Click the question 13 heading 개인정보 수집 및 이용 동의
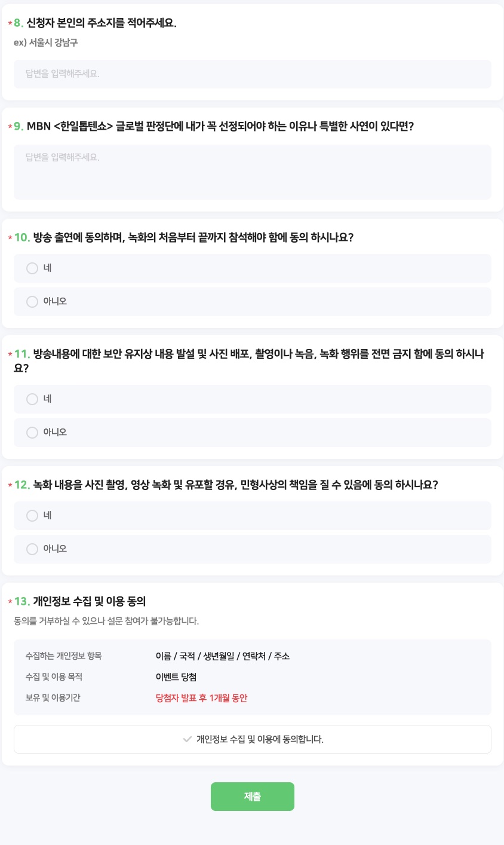This screenshot has height=845, width=504. (x=87, y=601)
